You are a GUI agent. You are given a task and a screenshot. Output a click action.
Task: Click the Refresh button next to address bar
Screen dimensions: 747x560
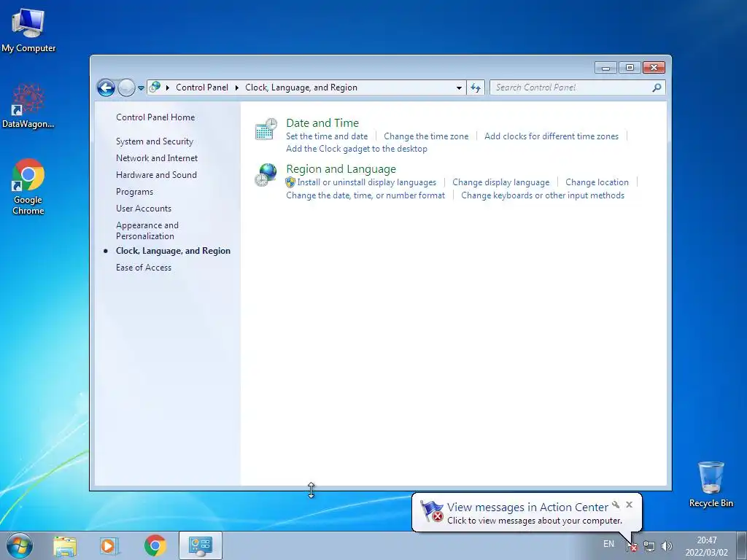pyautogui.click(x=476, y=87)
